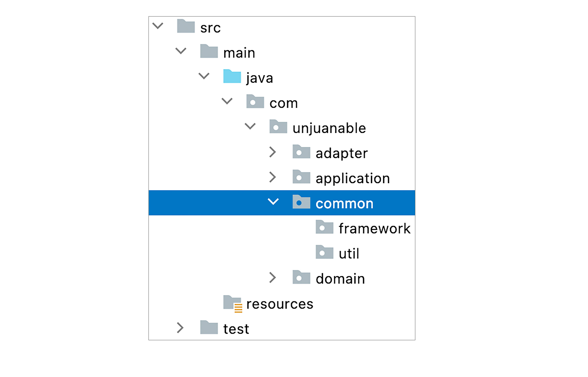This screenshot has width=588, height=377.
Task: Select the resources label
Action: (280, 304)
